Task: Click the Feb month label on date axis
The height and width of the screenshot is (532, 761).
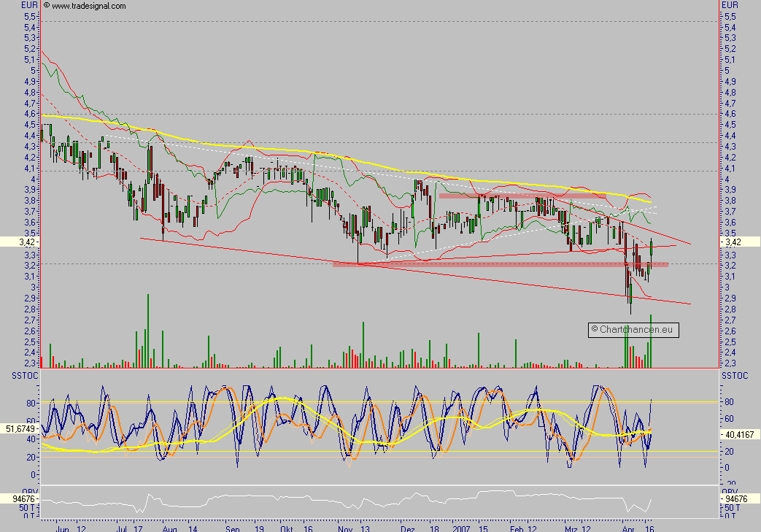Action: (x=517, y=528)
